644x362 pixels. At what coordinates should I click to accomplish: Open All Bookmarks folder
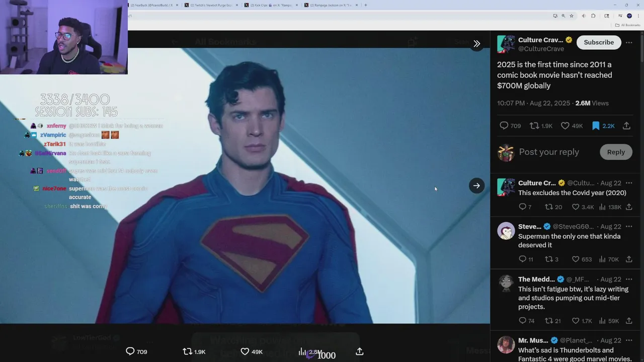click(x=627, y=25)
